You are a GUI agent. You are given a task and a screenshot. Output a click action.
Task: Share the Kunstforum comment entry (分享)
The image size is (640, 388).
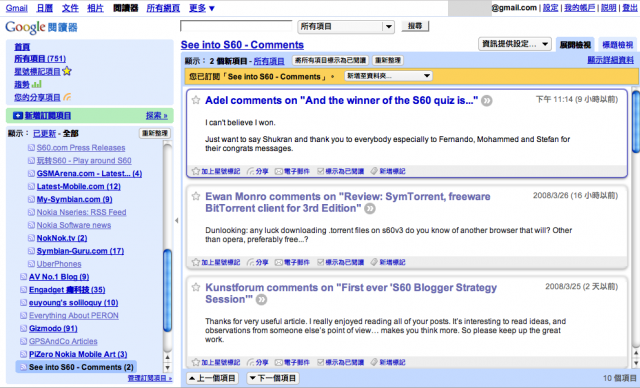[x=258, y=362]
